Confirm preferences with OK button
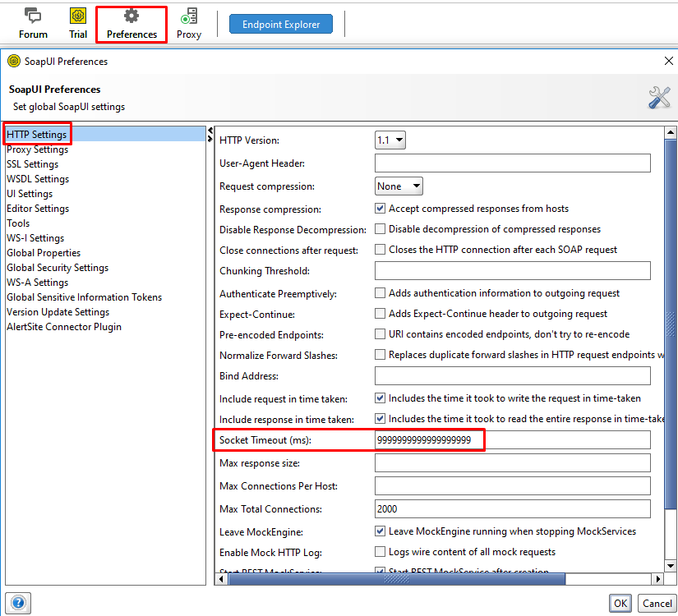 [620, 603]
